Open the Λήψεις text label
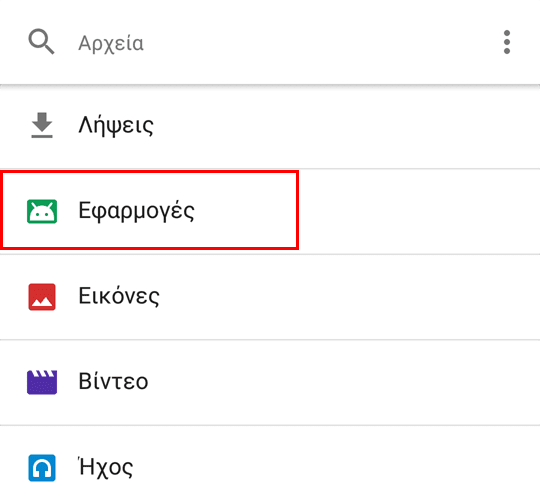Viewport: 540px width, 500px height. click(x=116, y=126)
